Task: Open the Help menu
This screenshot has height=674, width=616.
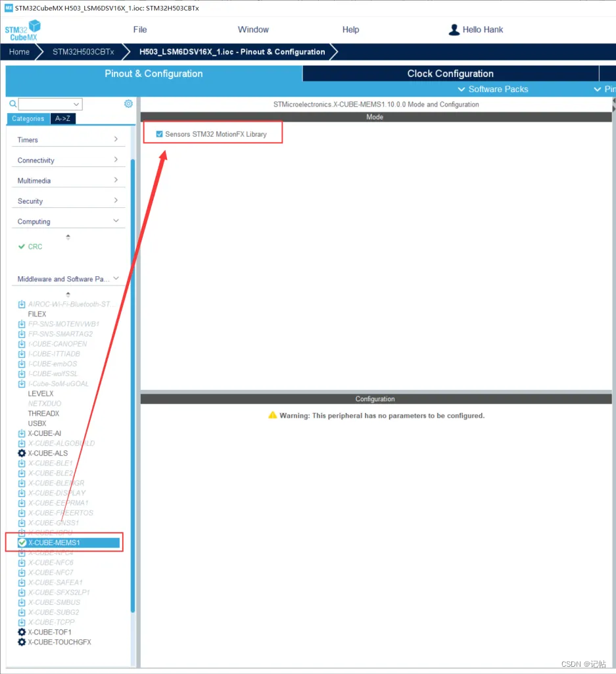Action: (x=350, y=30)
